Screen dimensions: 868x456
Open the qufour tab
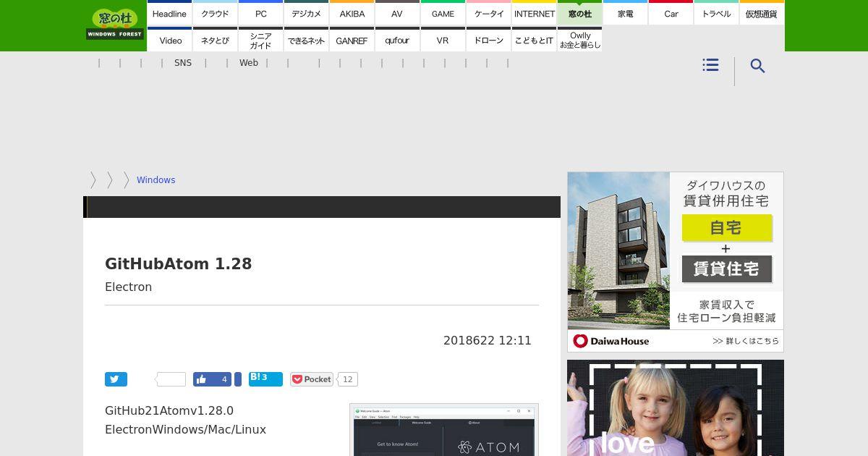coord(397,41)
